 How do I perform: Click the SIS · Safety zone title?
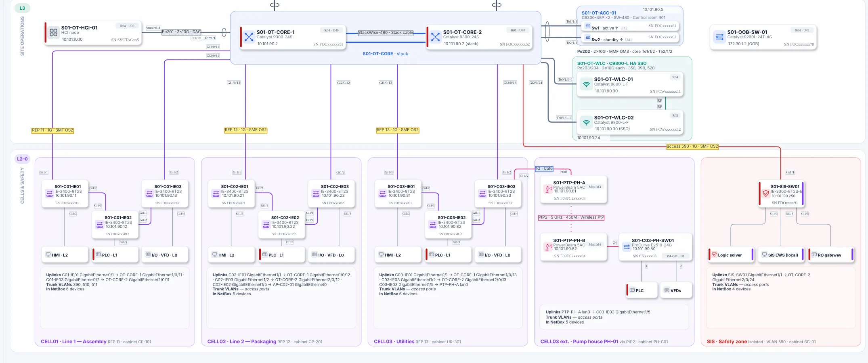727,342
